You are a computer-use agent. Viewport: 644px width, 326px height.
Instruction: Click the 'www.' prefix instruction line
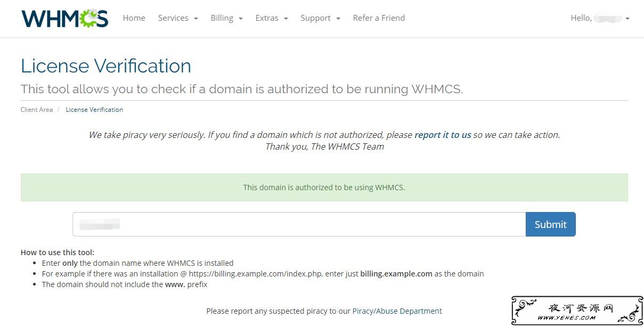pos(125,284)
